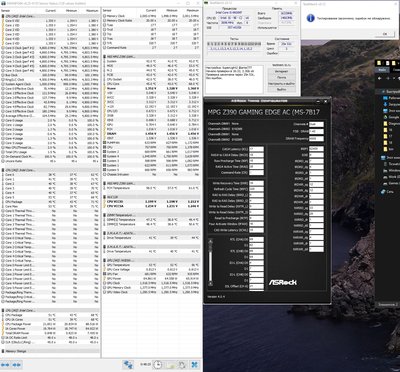Click the vertical slider in ASRock Timing Configurator

coord(210,262)
